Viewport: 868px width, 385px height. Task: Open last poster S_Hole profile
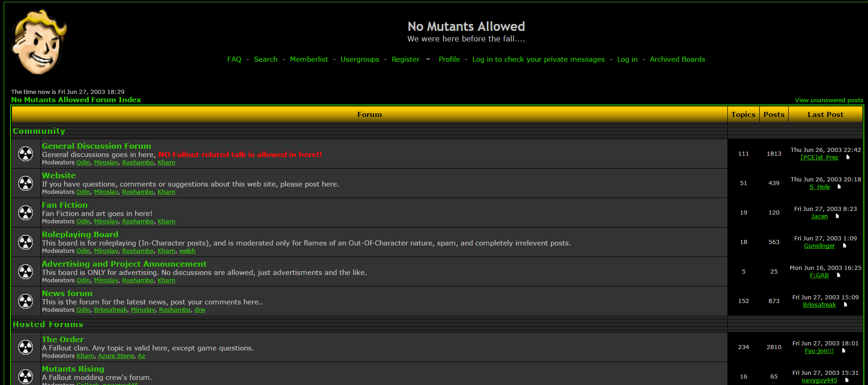[x=820, y=187]
